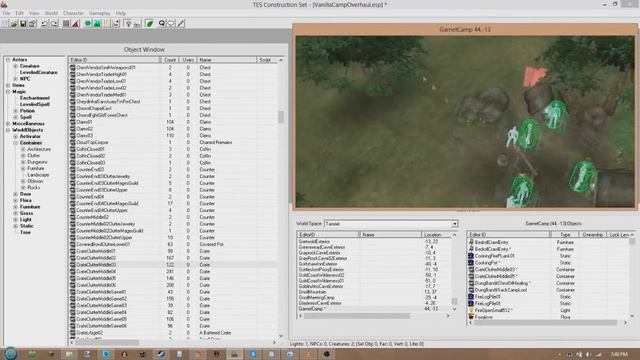640x360 pixels.
Task: Sort cell list by Location column header
Action: [x=436, y=235]
